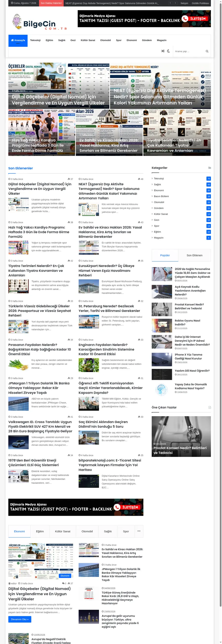Switch to the Popüler sidebar tab

point(165,255)
